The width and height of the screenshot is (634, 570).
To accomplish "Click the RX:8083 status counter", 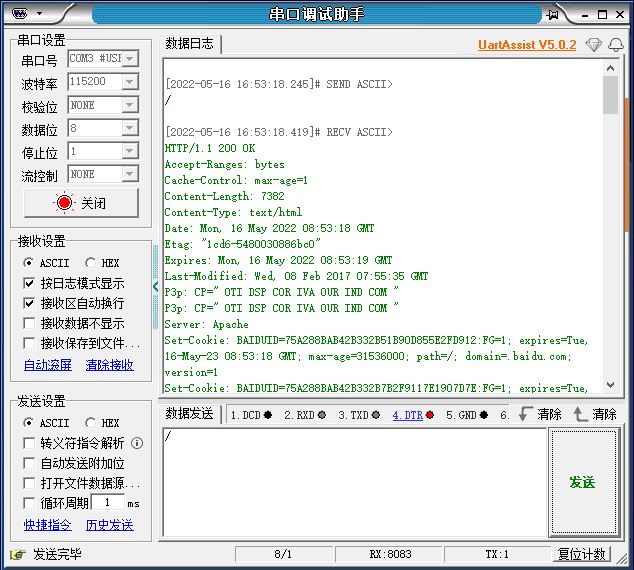I will pyautogui.click(x=390, y=554).
